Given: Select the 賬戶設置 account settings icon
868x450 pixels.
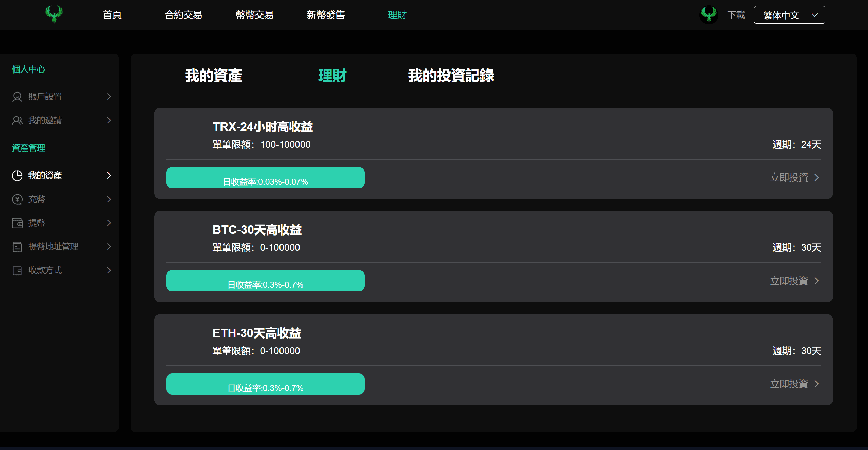Looking at the screenshot, I should (x=17, y=97).
